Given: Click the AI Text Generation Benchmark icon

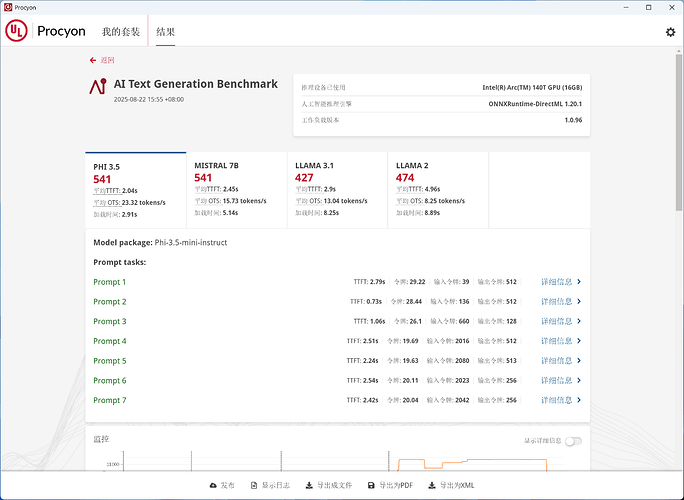Looking at the screenshot, I should [97, 87].
